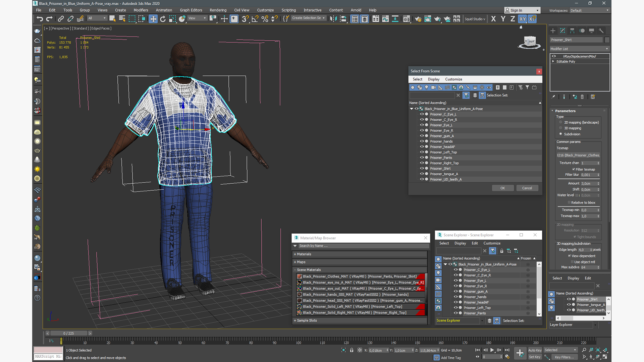Click the Key Filters button
Viewport: 644px width, 362px height.
click(x=564, y=357)
